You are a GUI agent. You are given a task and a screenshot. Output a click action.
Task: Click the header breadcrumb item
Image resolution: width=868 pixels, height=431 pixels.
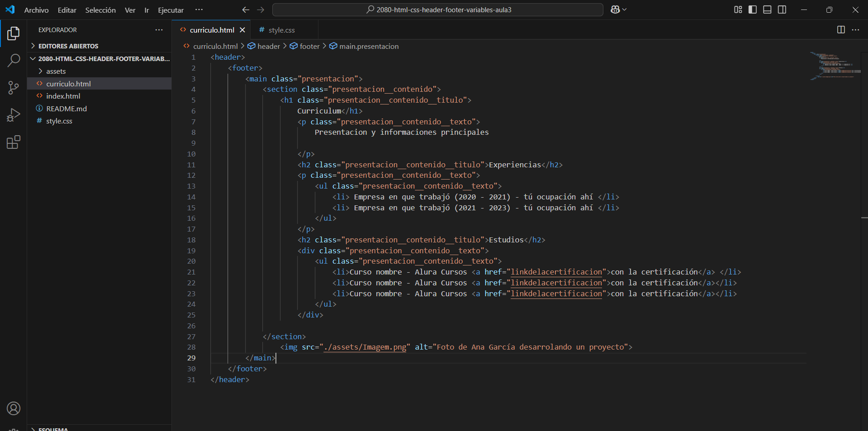tap(269, 46)
